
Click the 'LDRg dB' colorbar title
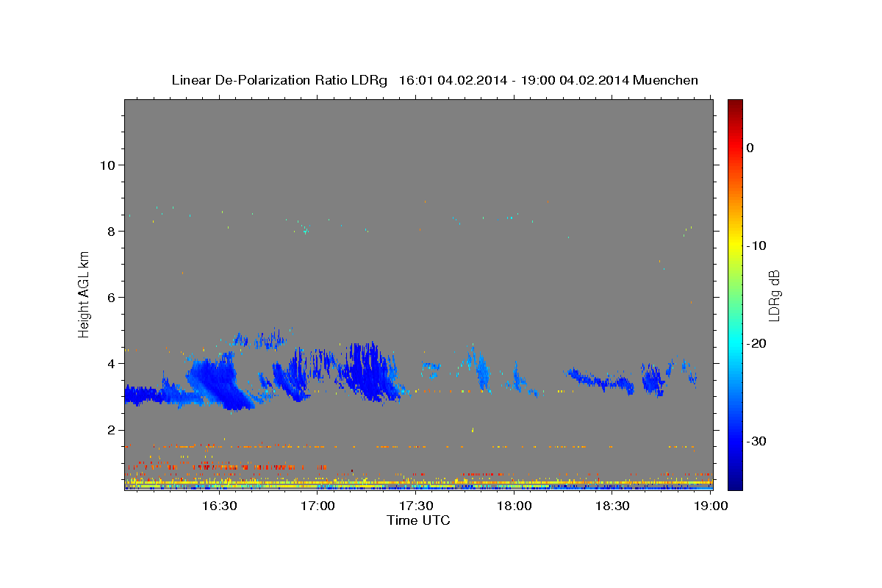pos(774,294)
